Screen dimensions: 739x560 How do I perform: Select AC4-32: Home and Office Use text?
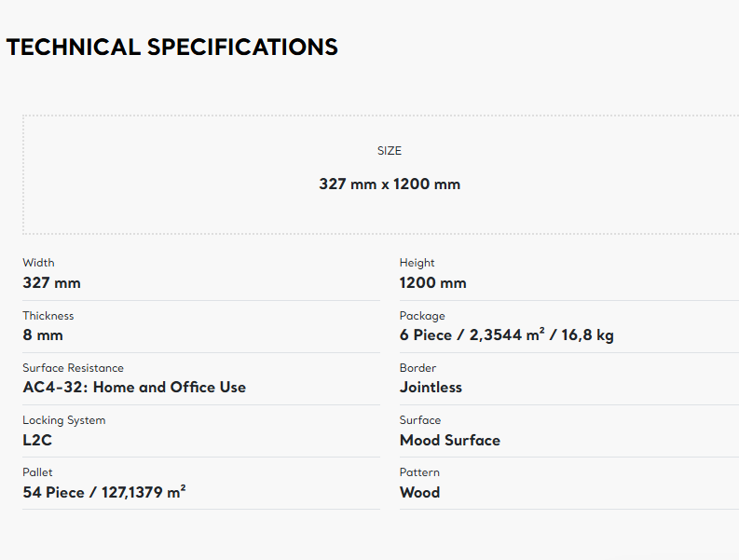pyautogui.click(x=134, y=387)
